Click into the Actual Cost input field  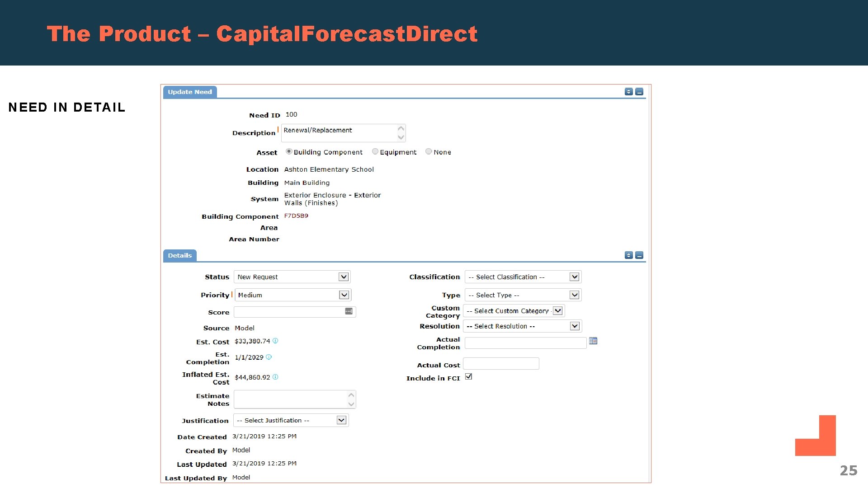pyautogui.click(x=501, y=364)
